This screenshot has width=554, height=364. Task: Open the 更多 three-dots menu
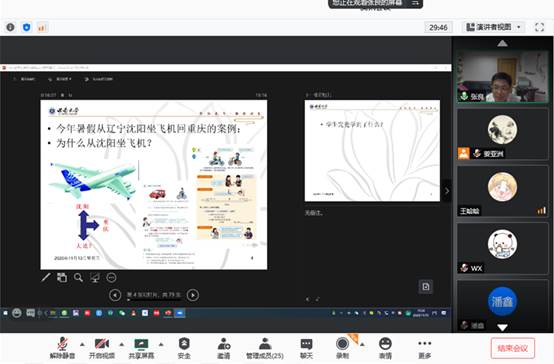[x=424, y=343]
